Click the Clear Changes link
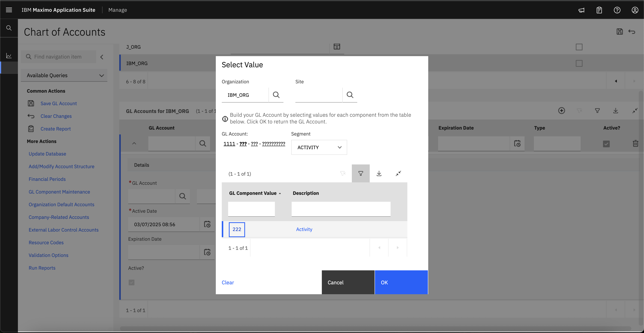This screenshot has width=644, height=333. (56, 116)
